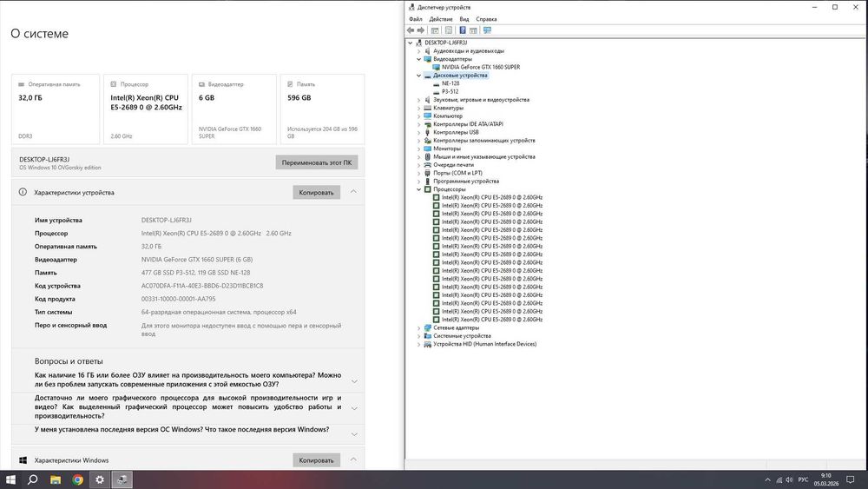Collapse the Процессоры node arrow
Image resolution: width=868 pixels, height=489 pixels.
pyautogui.click(x=418, y=189)
